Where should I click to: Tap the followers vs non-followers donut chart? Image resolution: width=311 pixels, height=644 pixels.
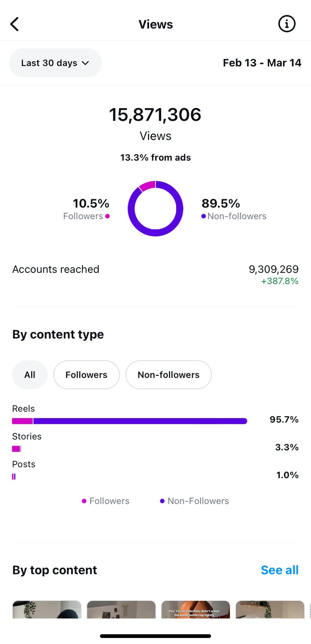click(155, 208)
